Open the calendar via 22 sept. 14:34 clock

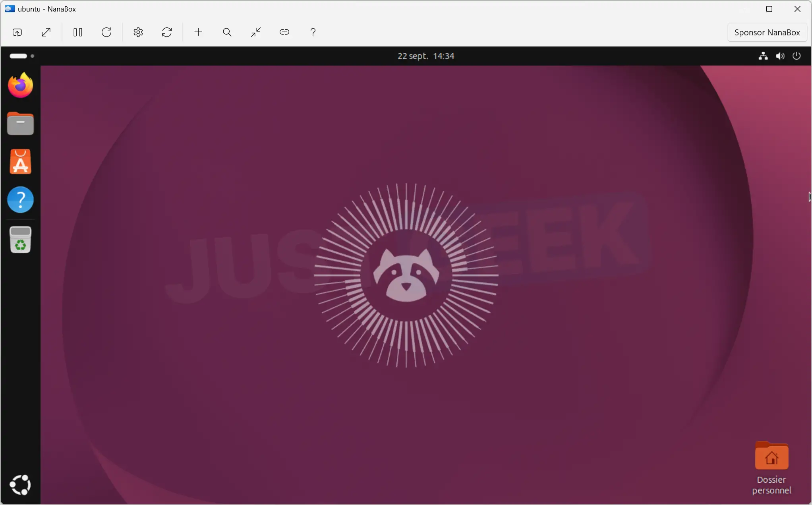click(426, 56)
